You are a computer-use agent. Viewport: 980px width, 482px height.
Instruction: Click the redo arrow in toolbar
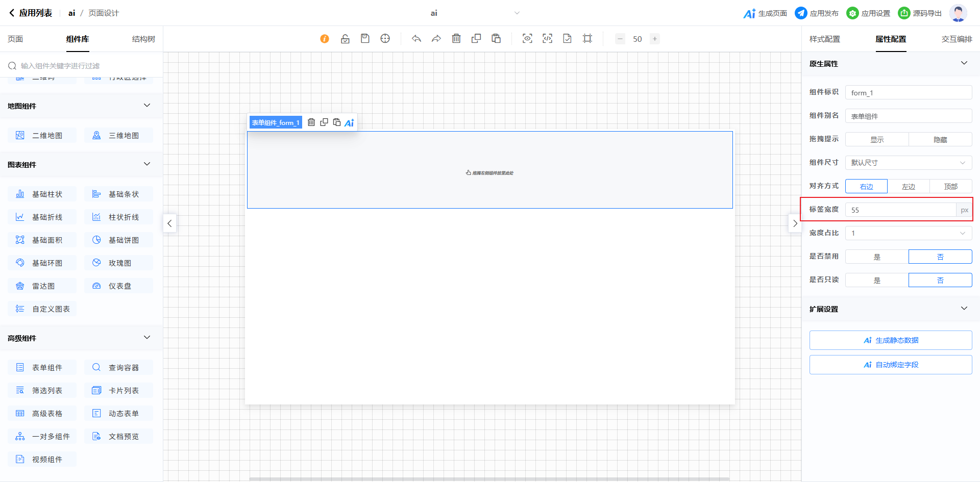click(436, 39)
